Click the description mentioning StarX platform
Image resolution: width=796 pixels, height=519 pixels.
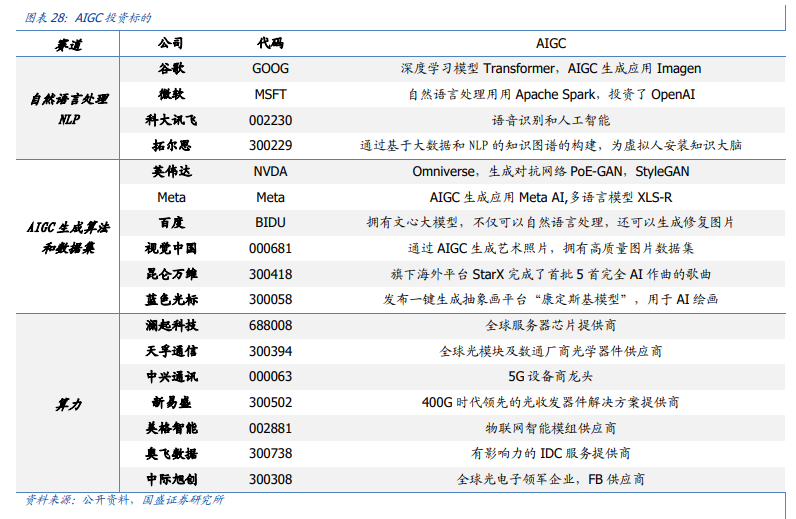tap(551, 274)
